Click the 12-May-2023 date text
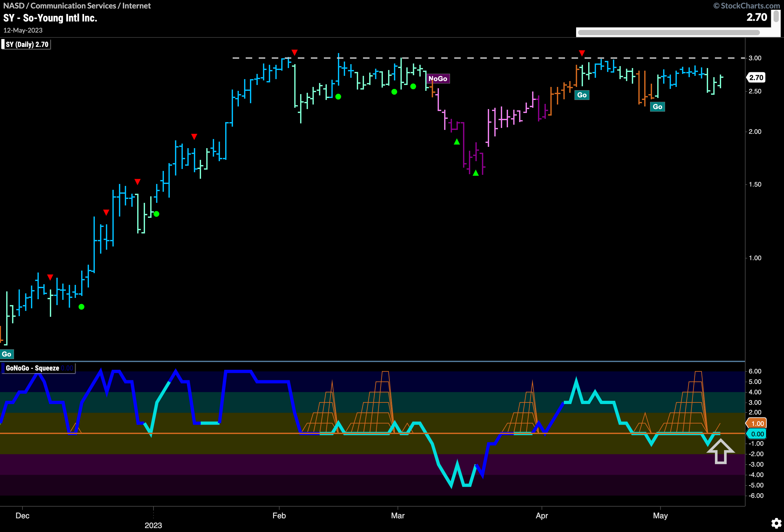This screenshot has height=532, width=784. click(23, 30)
